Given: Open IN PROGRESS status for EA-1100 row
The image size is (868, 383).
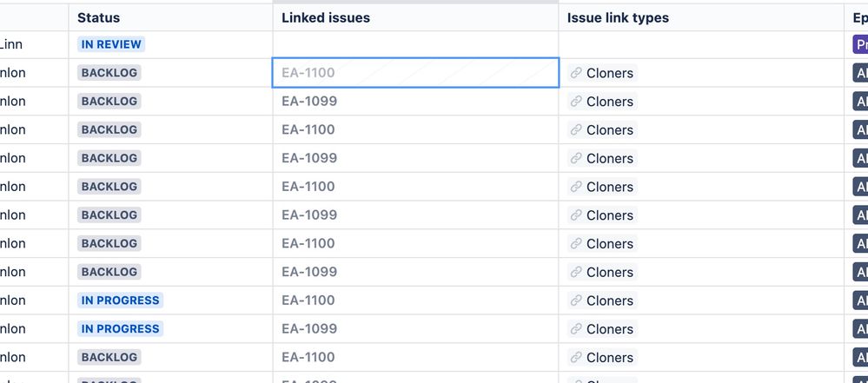Looking at the screenshot, I should 120,300.
